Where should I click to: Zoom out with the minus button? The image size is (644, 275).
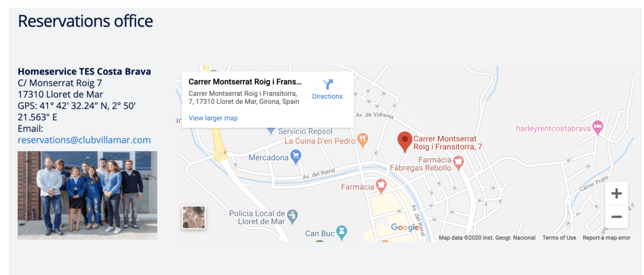click(617, 217)
